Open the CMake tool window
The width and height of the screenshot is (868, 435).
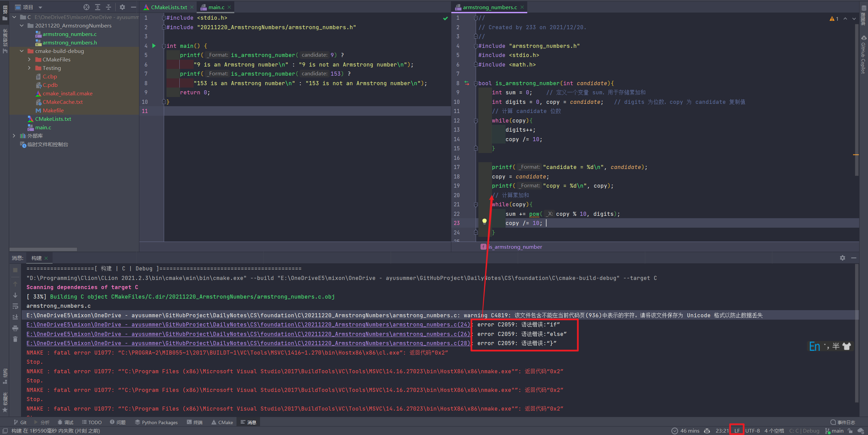point(222,422)
